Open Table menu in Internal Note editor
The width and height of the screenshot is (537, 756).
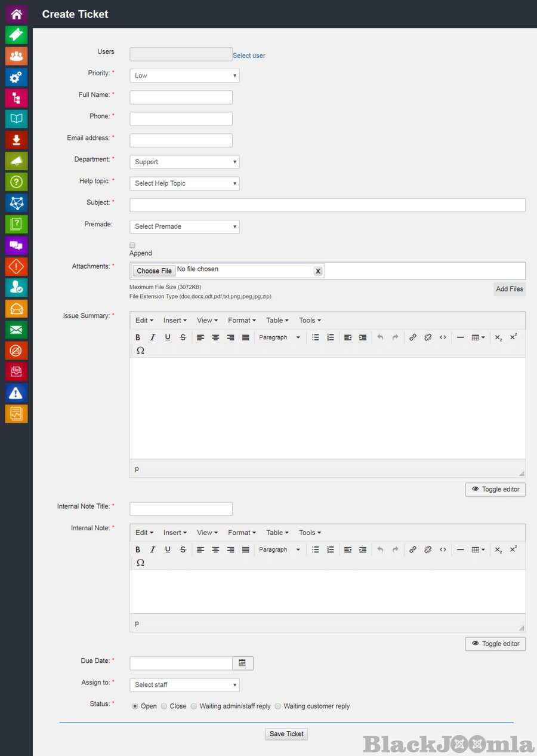[277, 533]
